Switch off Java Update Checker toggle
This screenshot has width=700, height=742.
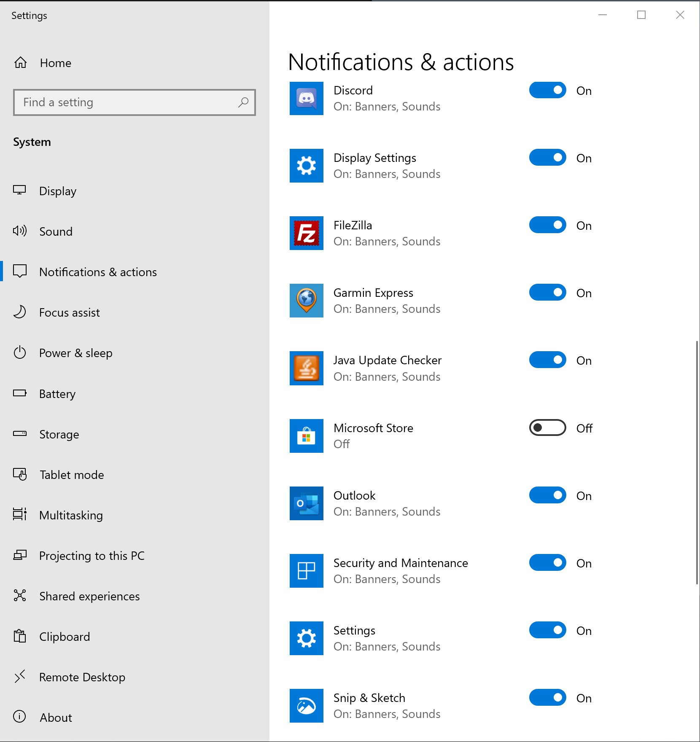click(547, 360)
